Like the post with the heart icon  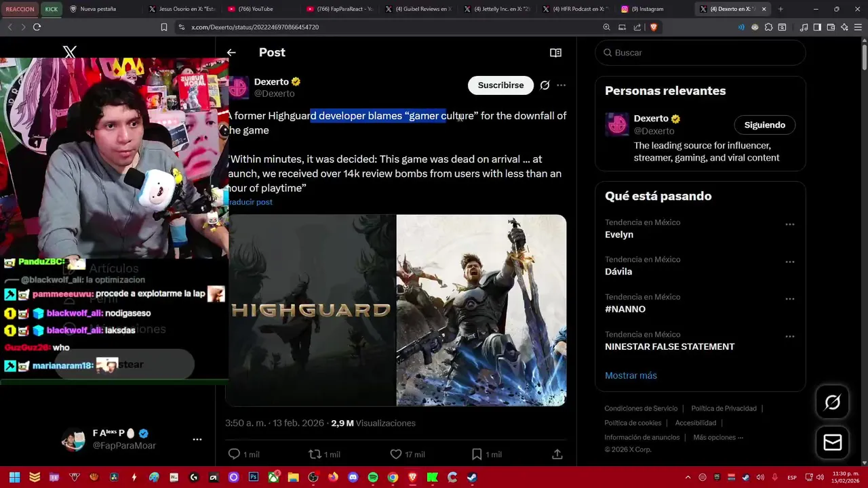pyautogui.click(x=396, y=454)
